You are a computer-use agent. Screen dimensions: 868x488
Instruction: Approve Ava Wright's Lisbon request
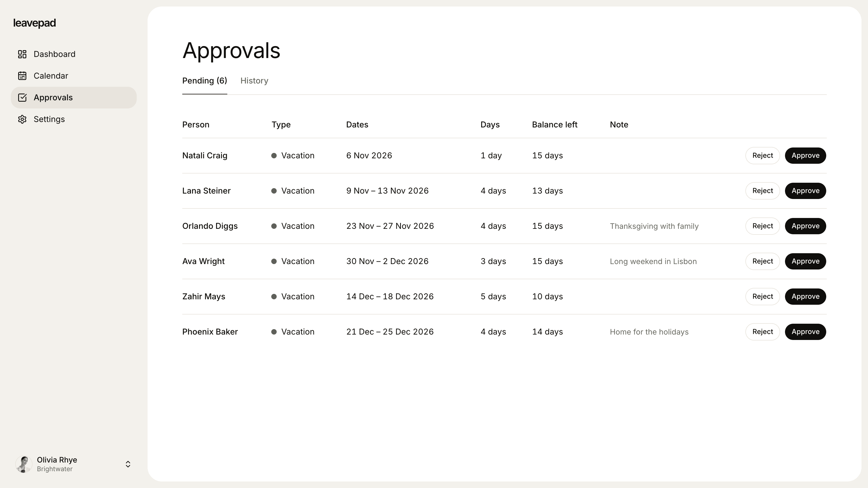(x=805, y=261)
